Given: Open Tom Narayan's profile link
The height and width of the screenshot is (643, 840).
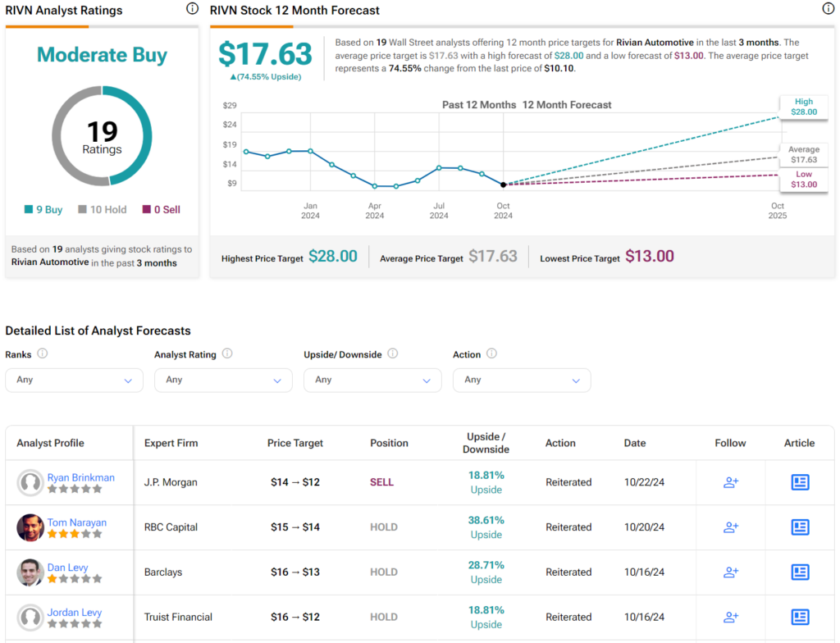Looking at the screenshot, I should (76, 522).
